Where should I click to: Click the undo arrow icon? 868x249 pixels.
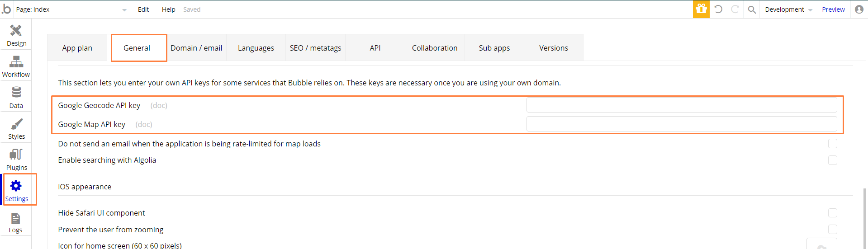tap(718, 9)
